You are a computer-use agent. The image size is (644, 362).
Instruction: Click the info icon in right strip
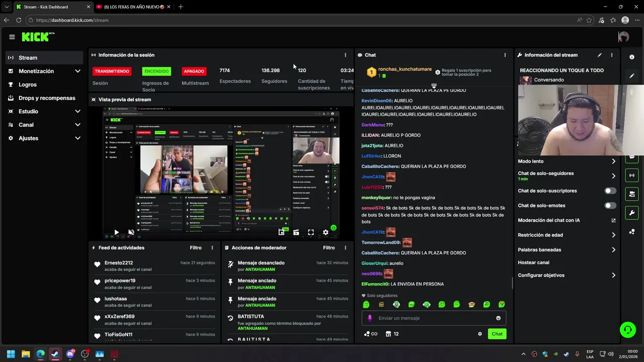pyautogui.click(x=632, y=57)
